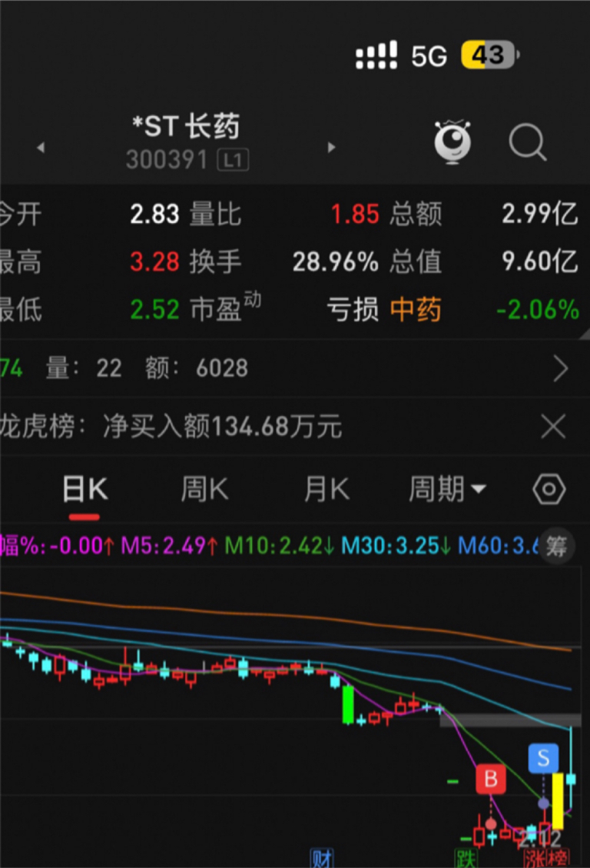This screenshot has width=590, height=868.
Task: Tap the 市盈 亏损 label
Action: point(353,309)
